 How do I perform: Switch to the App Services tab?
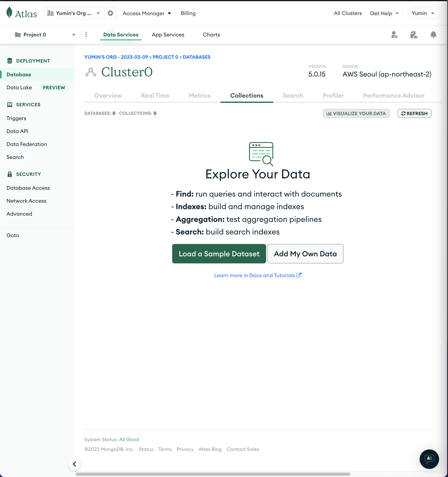[168, 35]
